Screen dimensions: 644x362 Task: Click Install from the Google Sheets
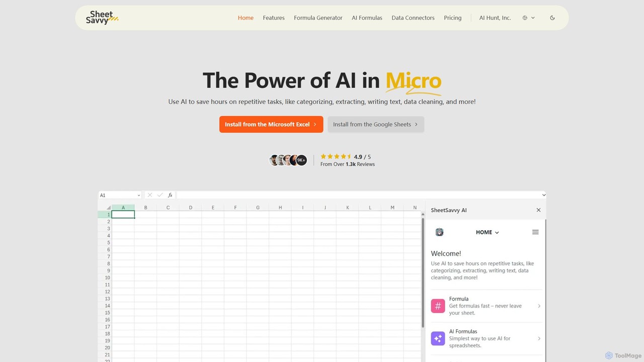click(376, 124)
